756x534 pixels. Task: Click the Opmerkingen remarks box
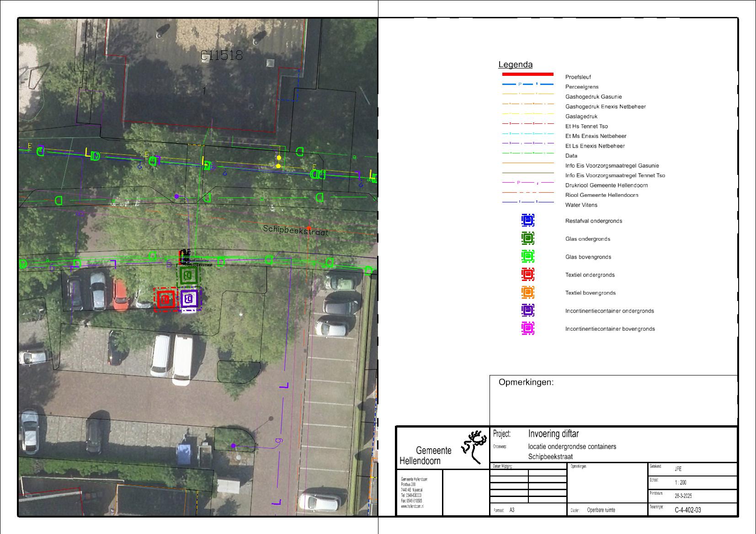click(x=613, y=401)
